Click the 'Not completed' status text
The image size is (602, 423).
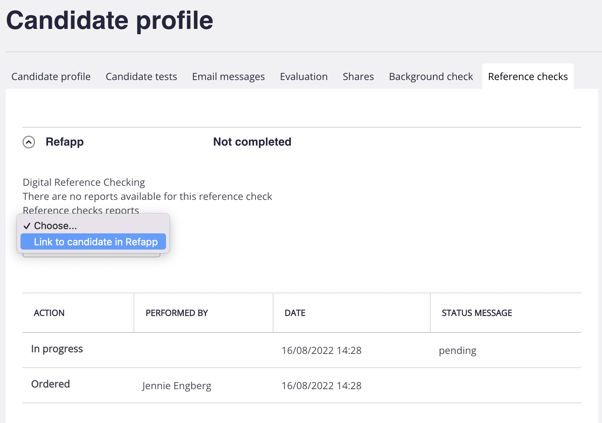tap(252, 142)
